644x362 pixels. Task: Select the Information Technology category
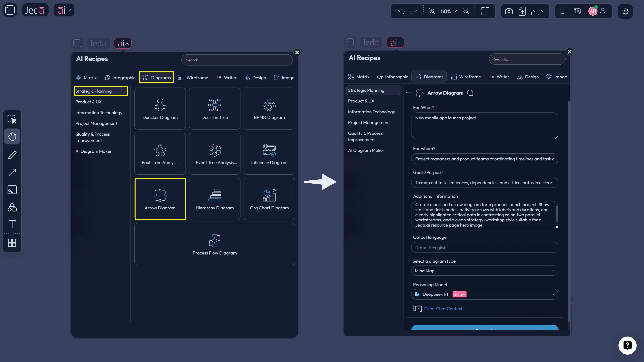(99, 113)
